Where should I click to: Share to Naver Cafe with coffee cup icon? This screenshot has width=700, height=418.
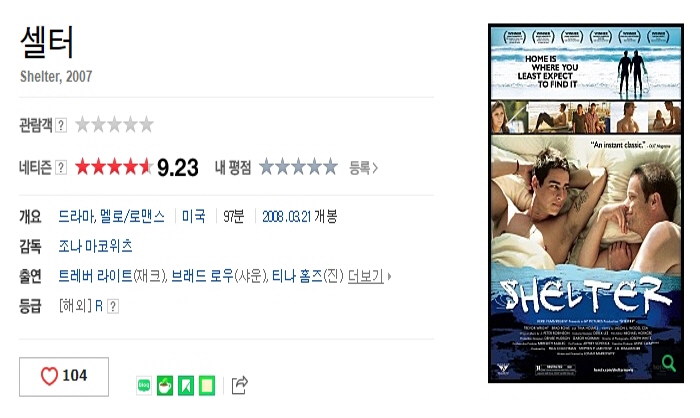point(165,385)
